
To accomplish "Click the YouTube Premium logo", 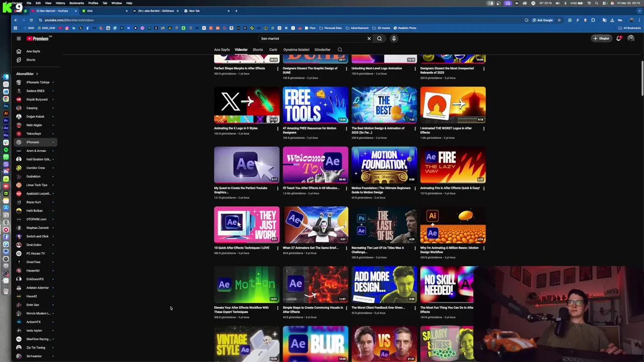I will click(x=38, y=38).
